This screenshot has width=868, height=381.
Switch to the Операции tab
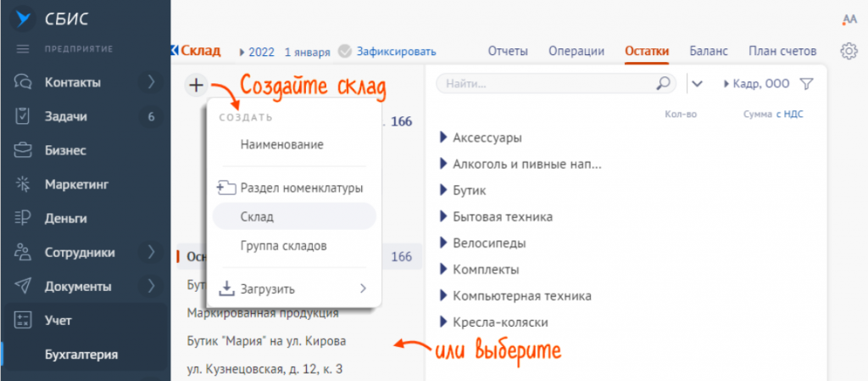click(576, 52)
